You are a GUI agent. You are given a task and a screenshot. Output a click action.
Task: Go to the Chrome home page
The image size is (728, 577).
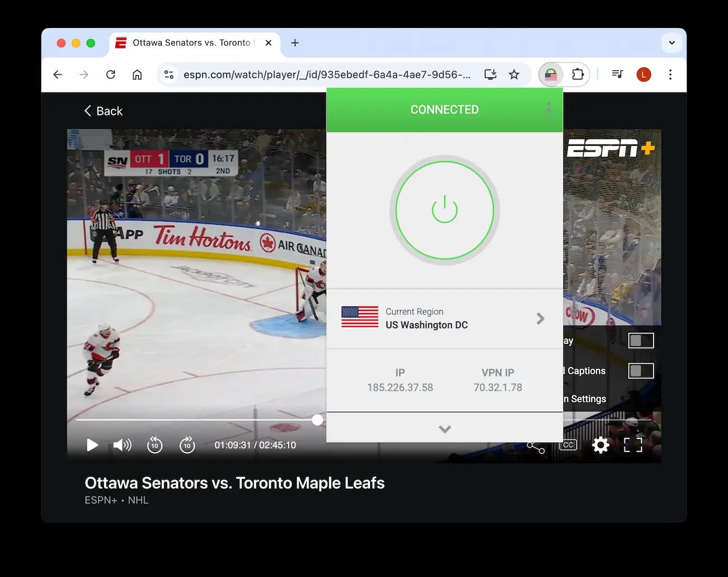tap(137, 75)
